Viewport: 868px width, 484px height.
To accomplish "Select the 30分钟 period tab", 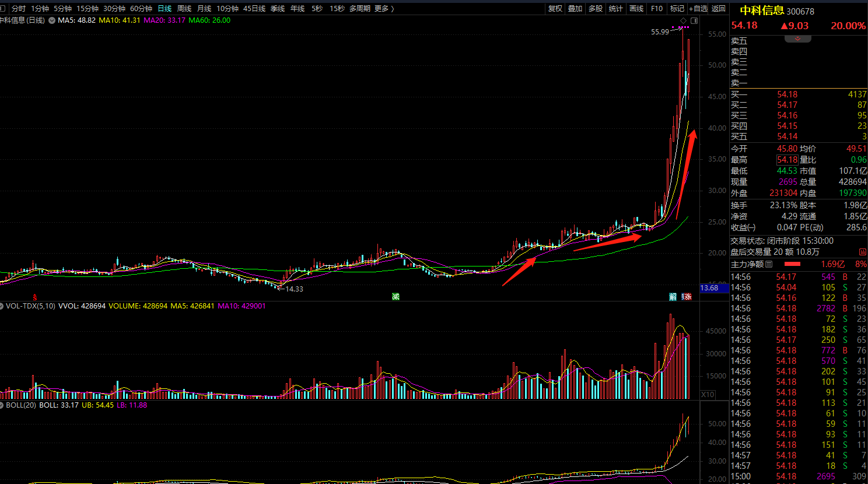I will point(114,8).
